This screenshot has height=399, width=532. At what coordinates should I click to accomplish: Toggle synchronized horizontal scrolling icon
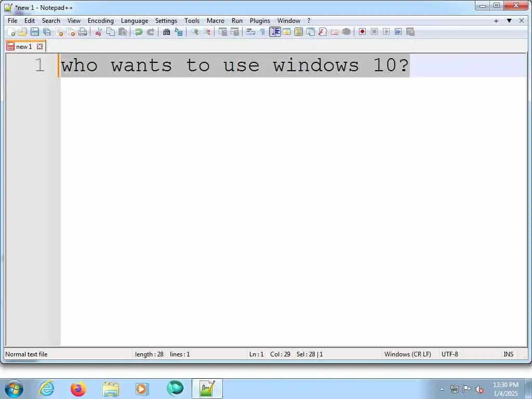[x=235, y=32]
